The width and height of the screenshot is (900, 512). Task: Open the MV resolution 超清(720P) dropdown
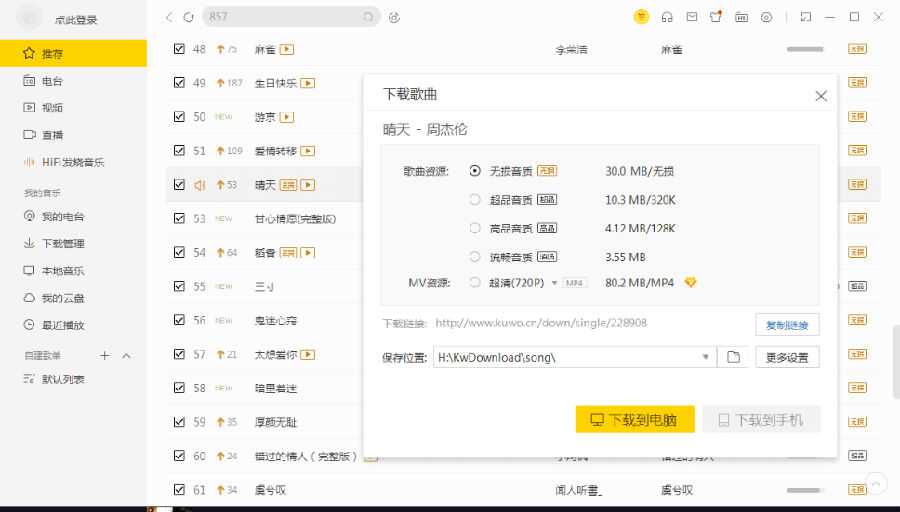(x=554, y=283)
